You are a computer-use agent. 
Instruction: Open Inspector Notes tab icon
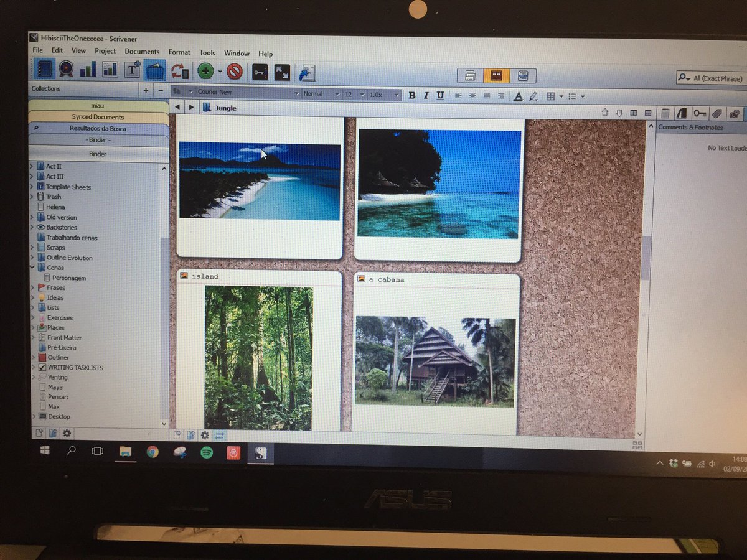(x=665, y=113)
